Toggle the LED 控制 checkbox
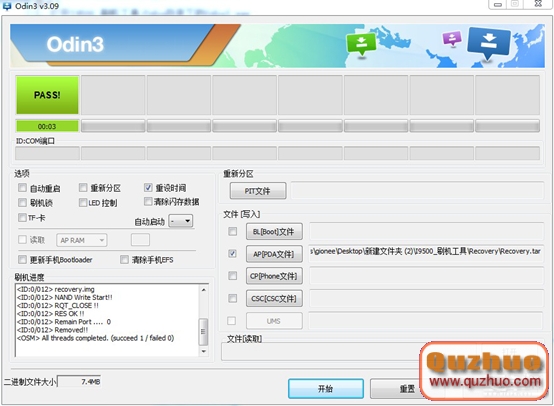Viewport: 554px width, 406px height. tap(83, 202)
